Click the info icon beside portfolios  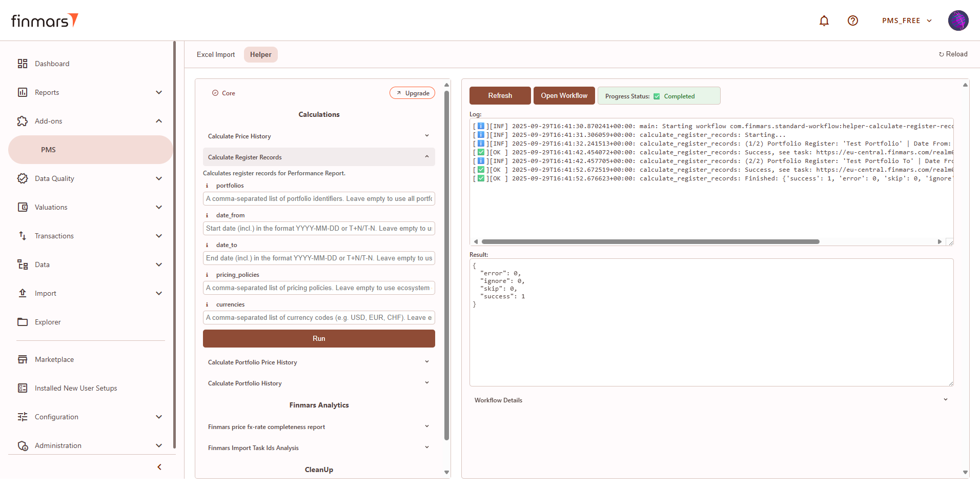[207, 186]
